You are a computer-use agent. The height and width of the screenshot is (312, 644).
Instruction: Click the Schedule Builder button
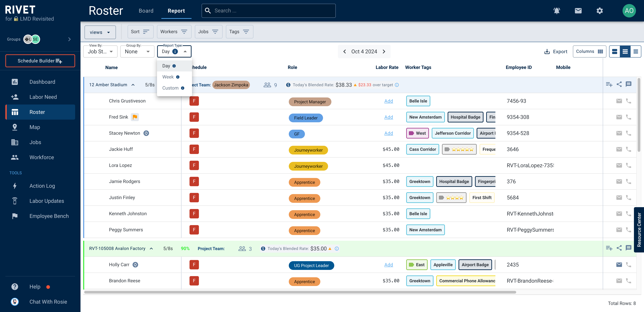[40, 61]
